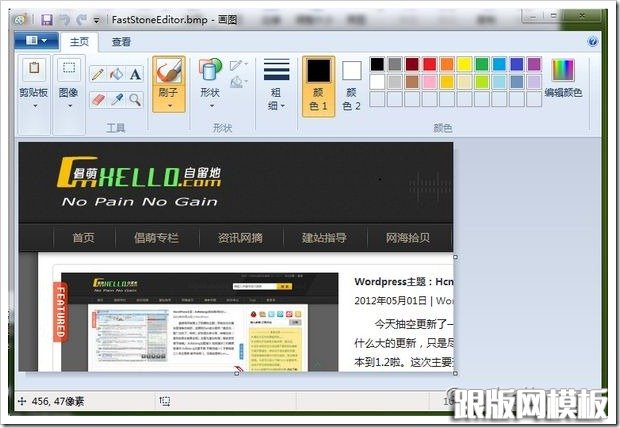The width and height of the screenshot is (620, 428).
Task: Choose the Text tool
Action: tap(135, 74)
